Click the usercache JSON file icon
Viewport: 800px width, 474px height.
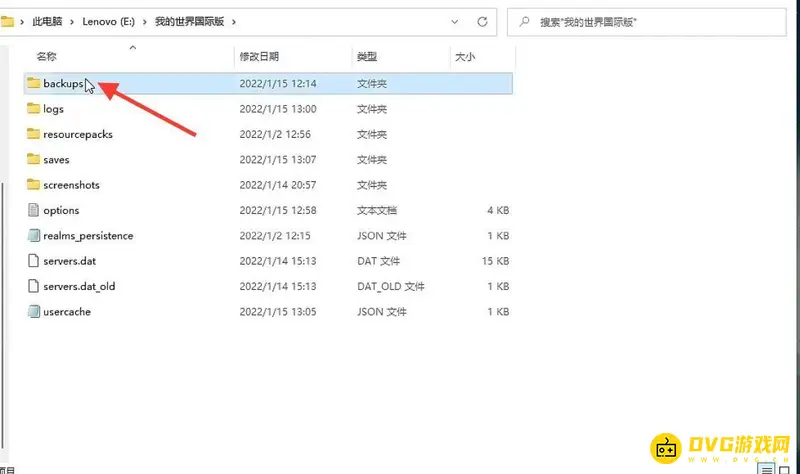tap(33, 312)
